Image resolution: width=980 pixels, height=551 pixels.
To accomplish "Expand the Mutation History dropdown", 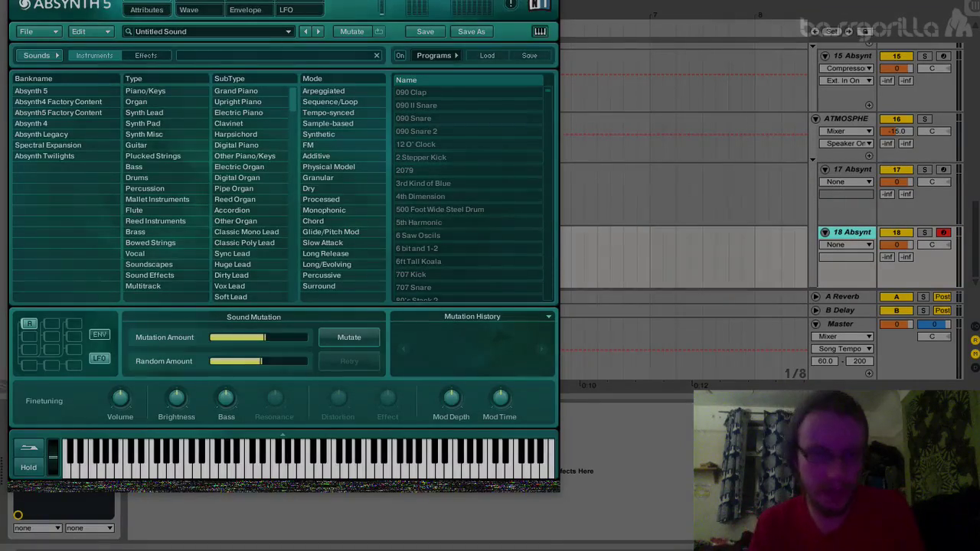I will 548,316.
